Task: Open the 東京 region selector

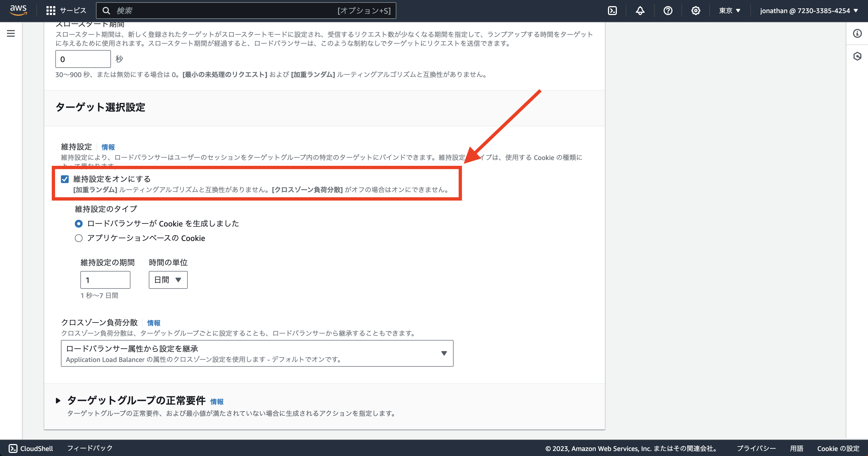Action: 729,11
